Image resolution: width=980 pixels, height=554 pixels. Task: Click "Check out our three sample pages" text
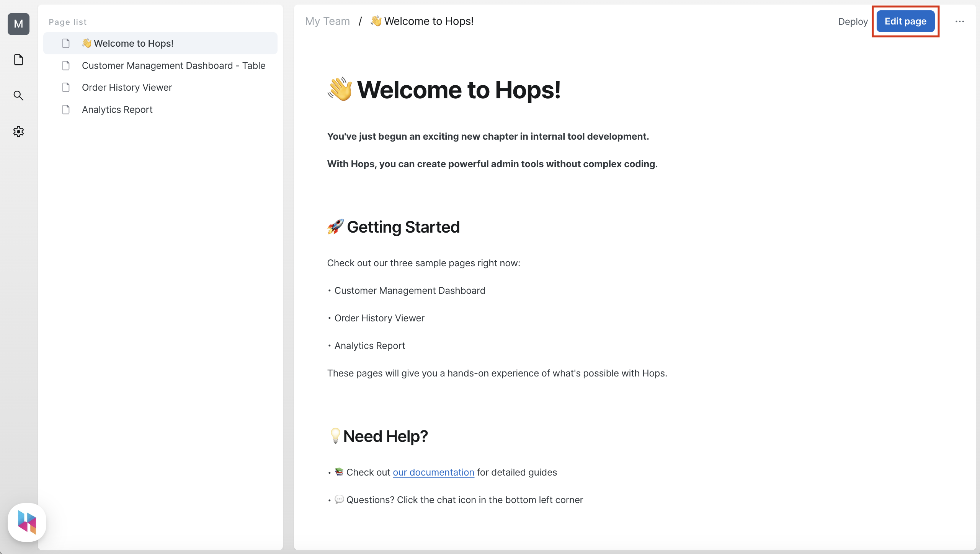[x=423, y=263]
